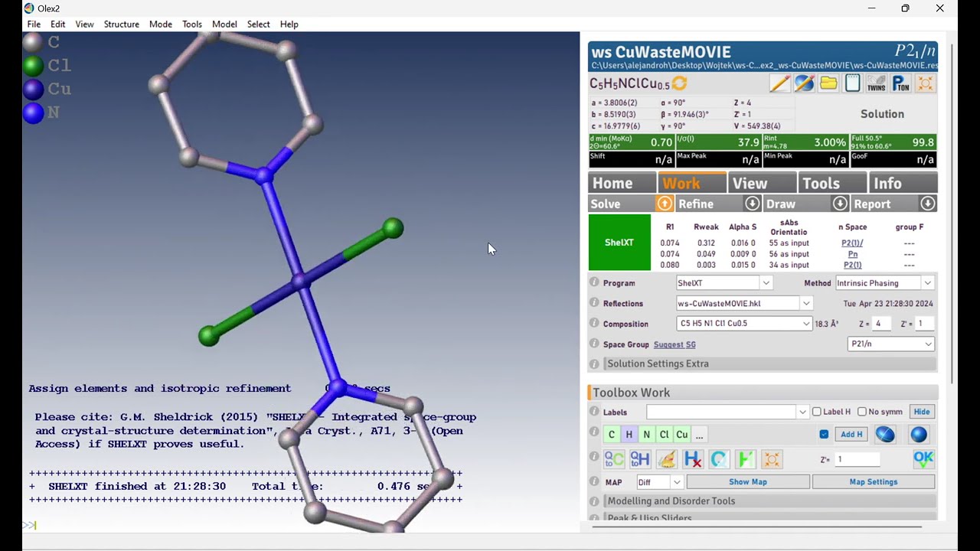Click the globe with pencil icon
The width and height of the screenshot is (980, 551).
(x=804, y=83)
